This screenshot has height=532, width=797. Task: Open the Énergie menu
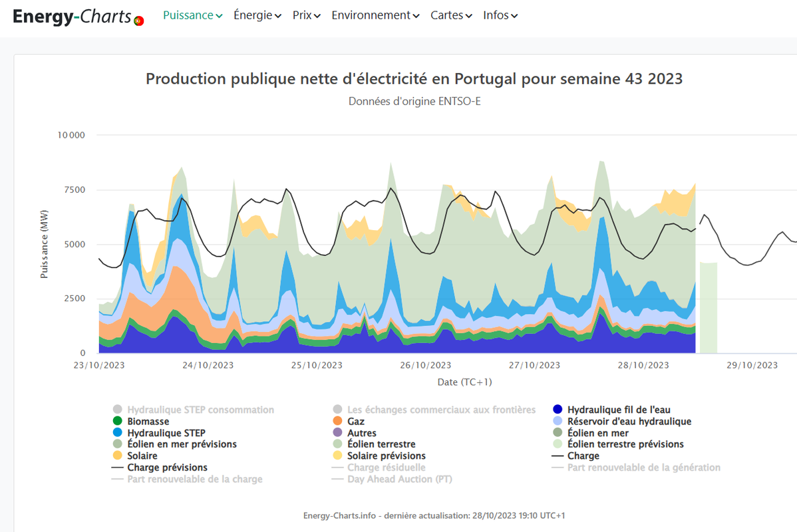(257, 15)
